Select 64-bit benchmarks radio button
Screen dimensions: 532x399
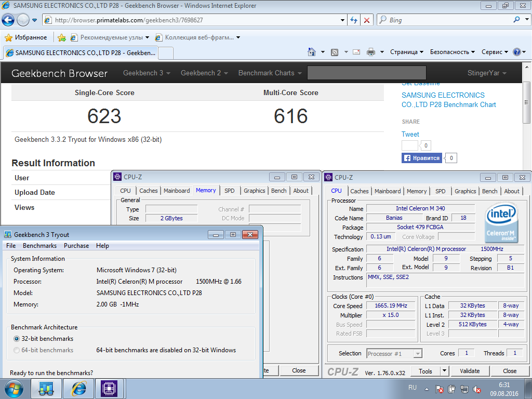tap(16, 350)
